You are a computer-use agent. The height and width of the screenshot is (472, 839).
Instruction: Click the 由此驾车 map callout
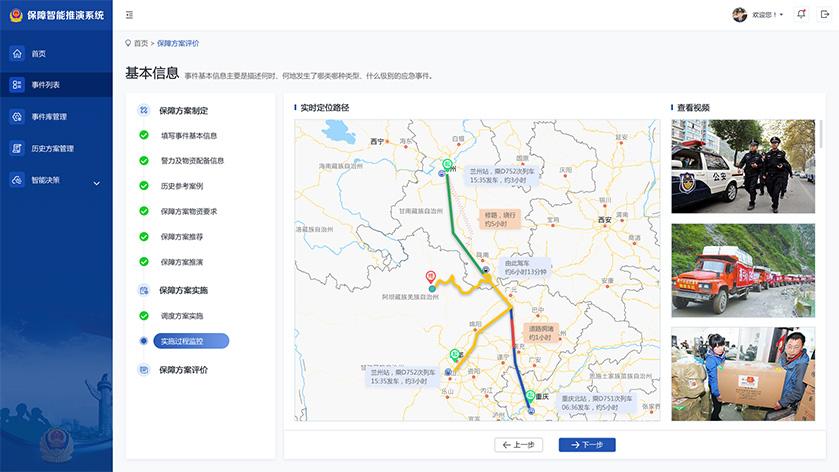coord(525,268)
